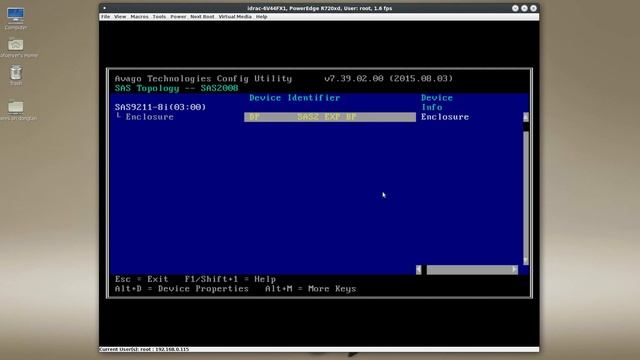
Task: Select the highlighted SAS2 EXP BP identifier
Action: click(330, 117)
